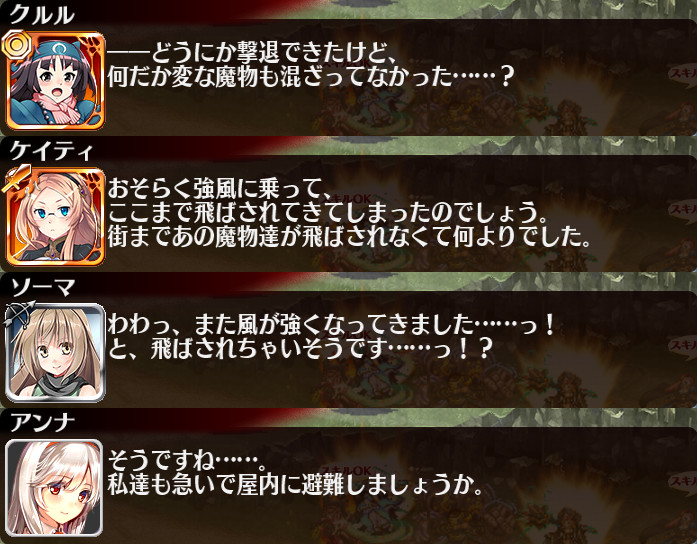Click the ソーマ name label
The image size is (697, 544).
[x=42, y=287]
